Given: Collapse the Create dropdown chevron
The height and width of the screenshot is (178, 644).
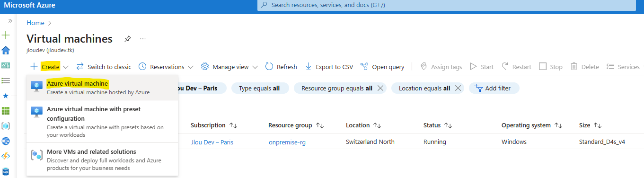Looking at the screenshot, I should point(66,67).
